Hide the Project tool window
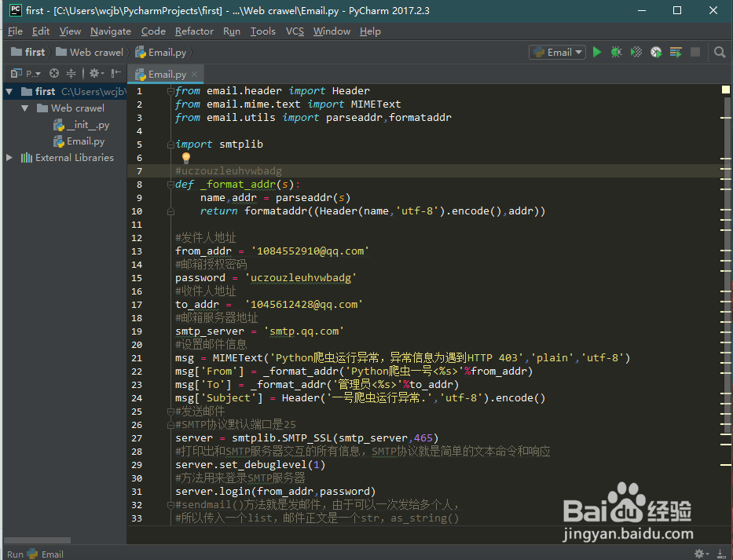Screen dimensions: 733x560 116,73
